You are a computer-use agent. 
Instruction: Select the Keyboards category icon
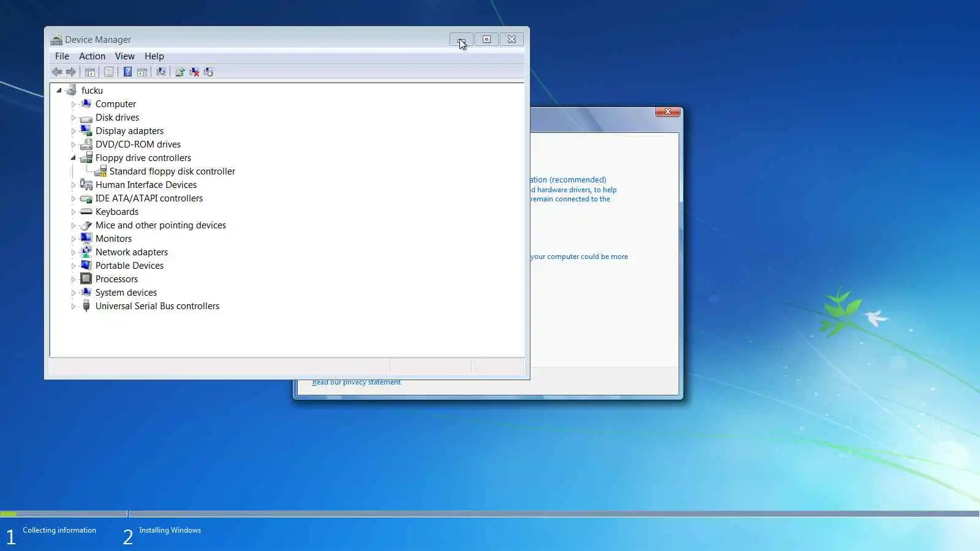86,212
